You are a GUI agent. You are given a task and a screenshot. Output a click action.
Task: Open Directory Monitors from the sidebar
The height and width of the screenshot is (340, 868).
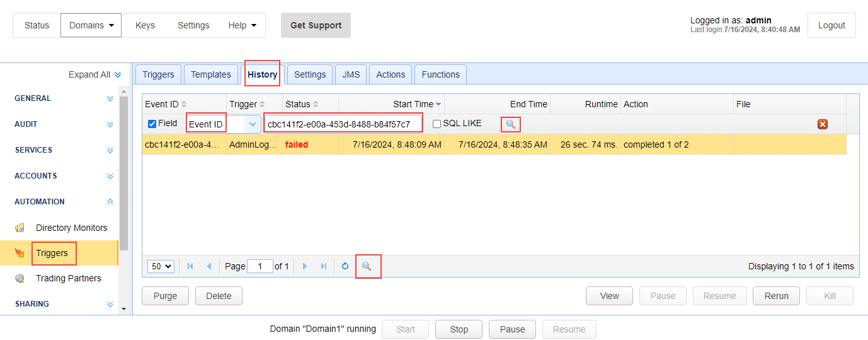71,228
